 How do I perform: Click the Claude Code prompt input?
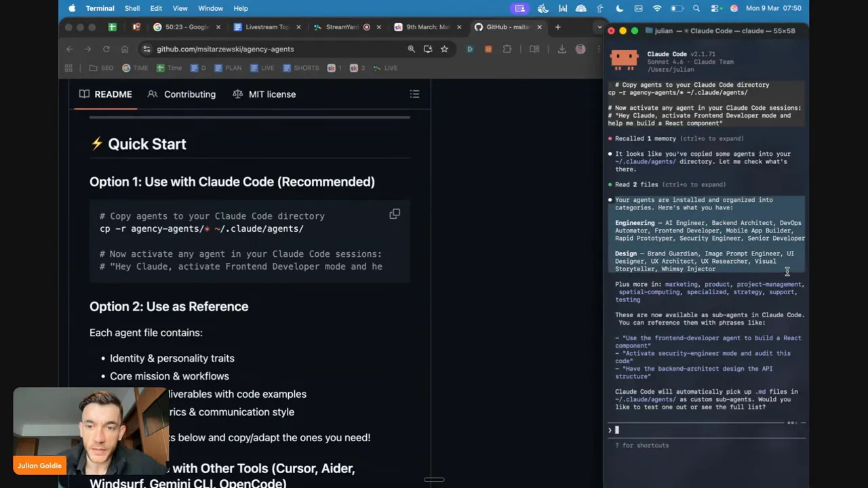tap(705, 430)
